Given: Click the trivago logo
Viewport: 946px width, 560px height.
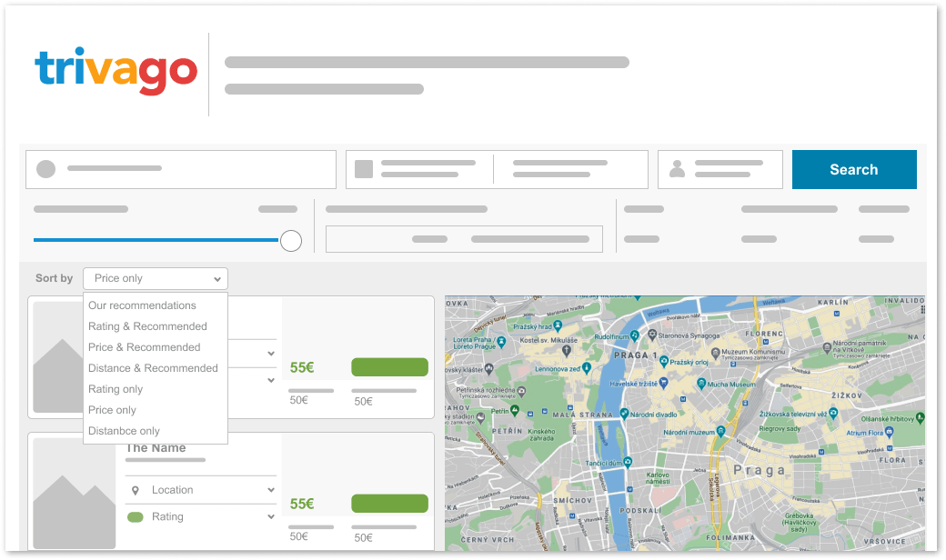Looking at the screenshot, I should (116, 71).
